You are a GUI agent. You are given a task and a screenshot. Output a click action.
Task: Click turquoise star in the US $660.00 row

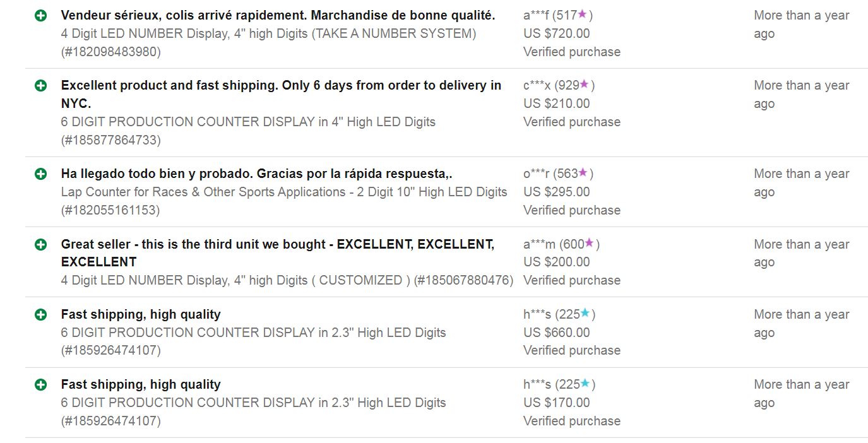click(x=585, y=313)
